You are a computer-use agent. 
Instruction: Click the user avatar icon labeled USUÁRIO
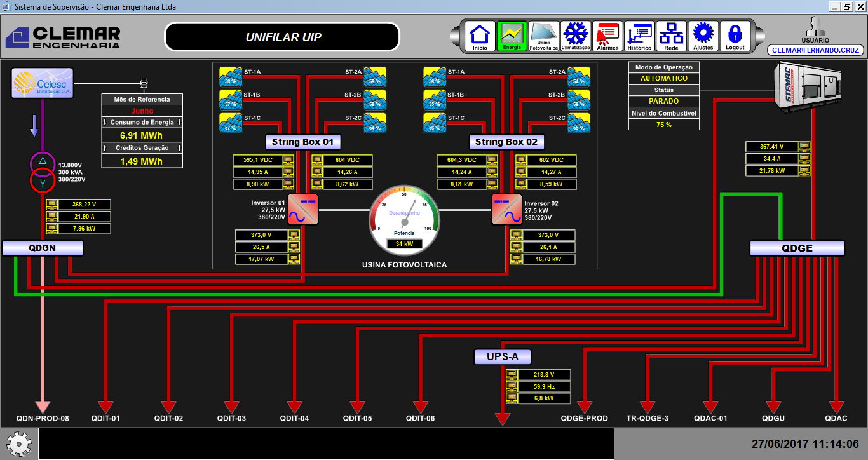click(x=815, y=27)
